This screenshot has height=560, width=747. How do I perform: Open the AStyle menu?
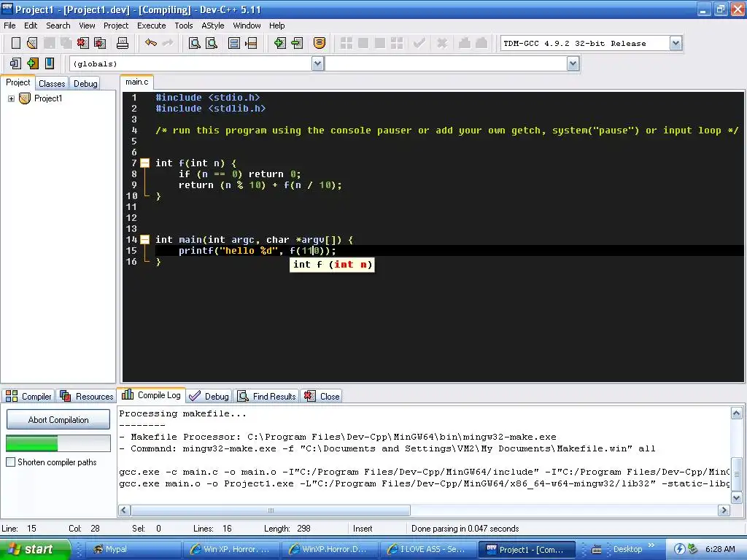[x=212, y=26]
